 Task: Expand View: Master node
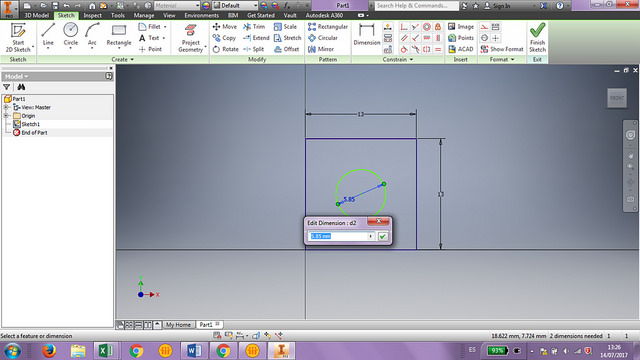pyautogui.click(x=6, y=107)
